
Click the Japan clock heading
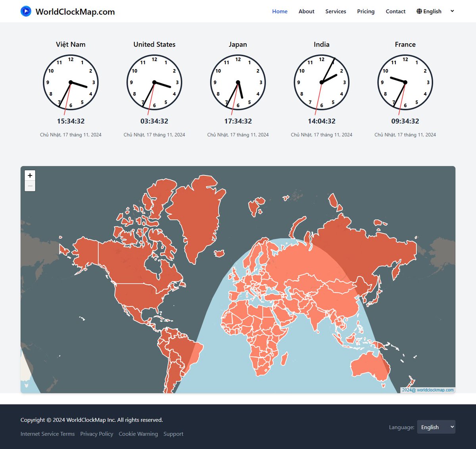click(238, 44)
